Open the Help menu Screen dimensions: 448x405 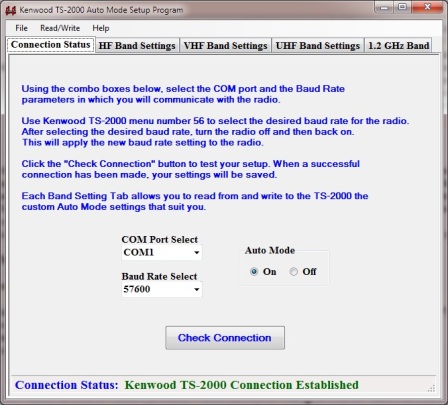click(x=101, y=28)
